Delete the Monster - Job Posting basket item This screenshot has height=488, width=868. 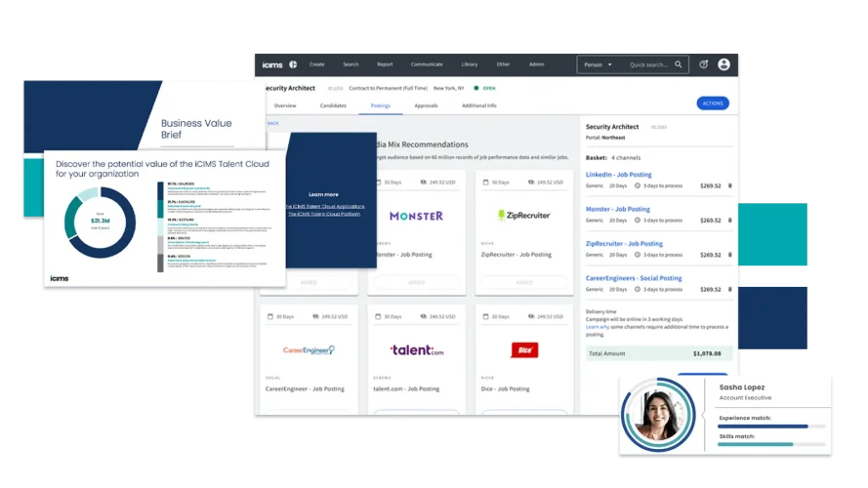click(x=729, y=221)
